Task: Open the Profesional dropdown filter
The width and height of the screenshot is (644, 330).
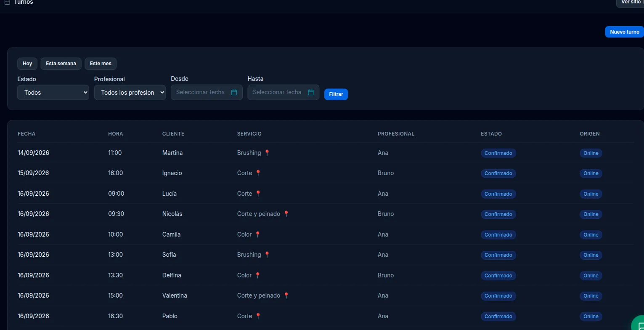Action: pyautogui.click(x=130, y=93)
